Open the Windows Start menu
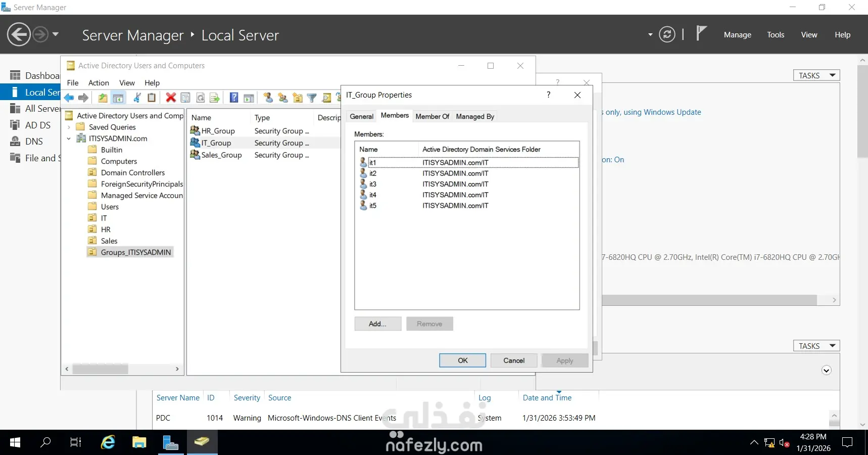The height and width of the screenshot is (455, 868). point(15,443)
